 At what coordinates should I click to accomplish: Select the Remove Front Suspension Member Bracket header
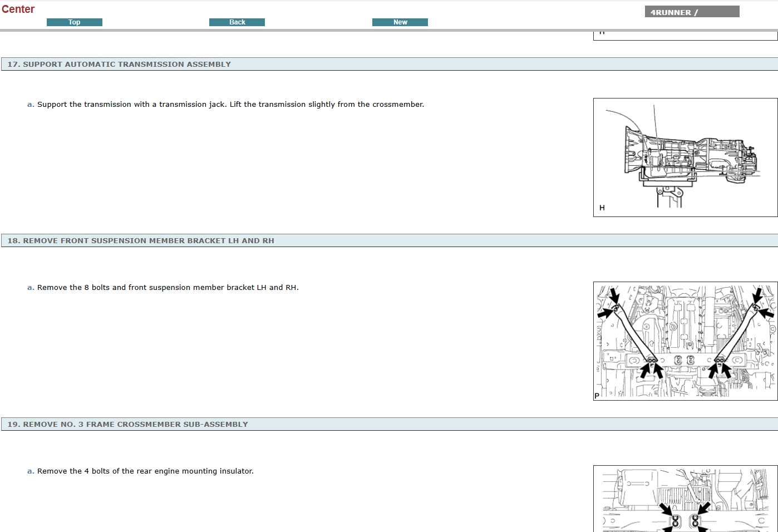(x=141, y=241)
